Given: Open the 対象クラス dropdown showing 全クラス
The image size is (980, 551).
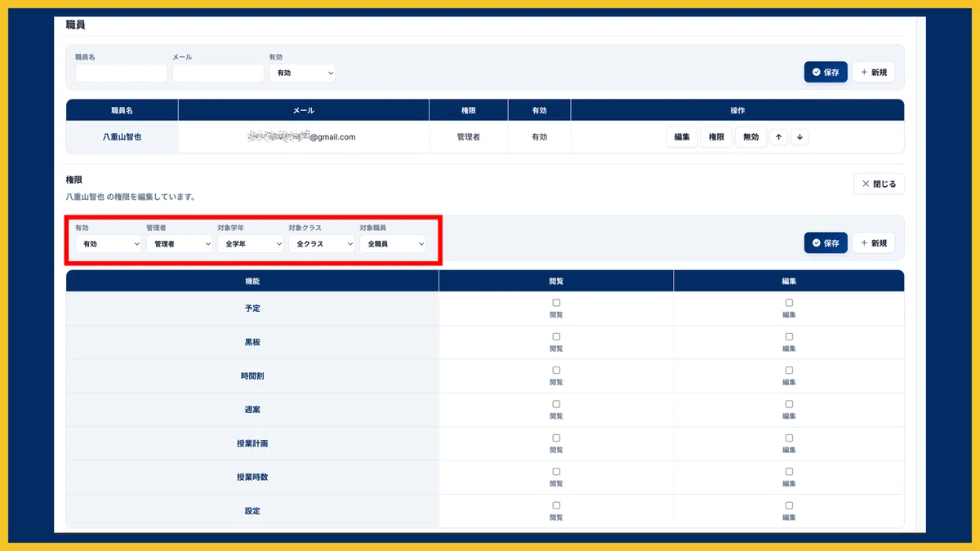Looking at the screenshot, I should (322, 243).
